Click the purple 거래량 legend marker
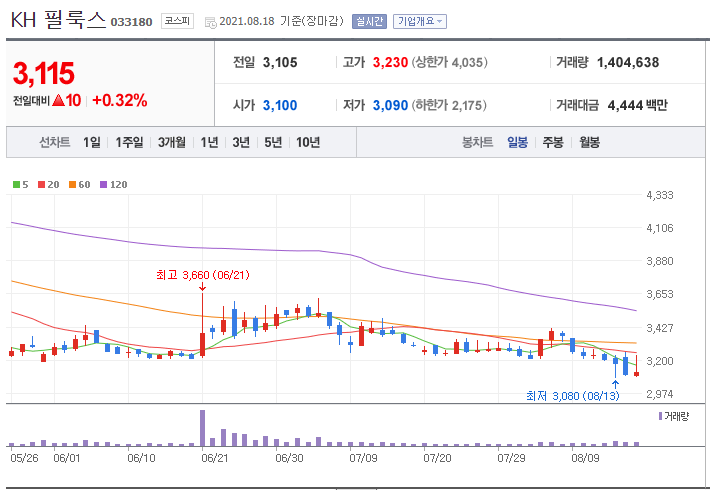Image resolution: width=710 pixels, height=490 pixels. pos(660,416)
